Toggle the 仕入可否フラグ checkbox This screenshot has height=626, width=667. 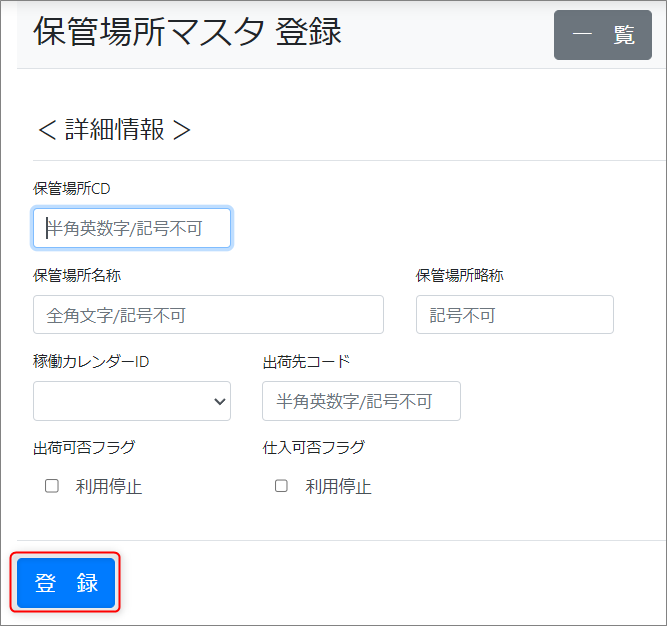coord(281,486)
